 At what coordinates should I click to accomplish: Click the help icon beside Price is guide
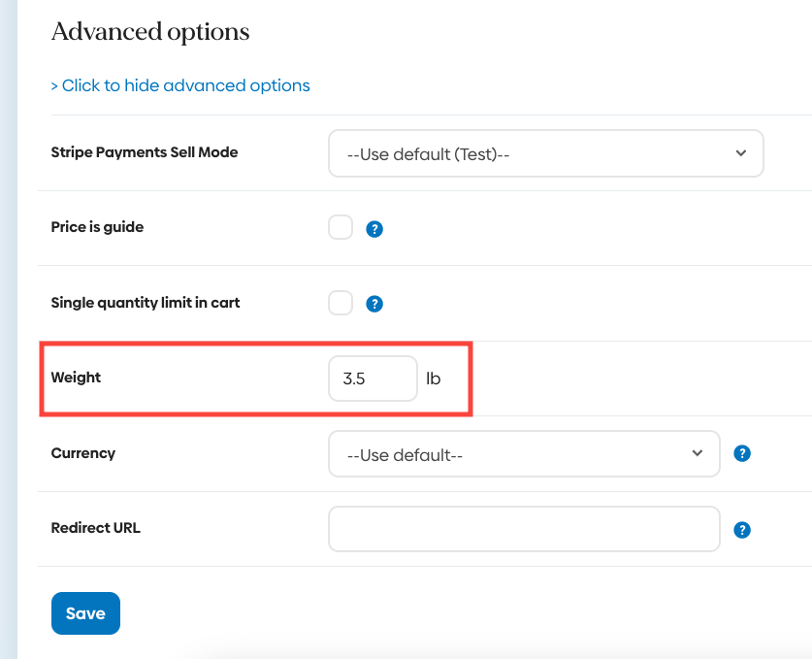[374, 229]
